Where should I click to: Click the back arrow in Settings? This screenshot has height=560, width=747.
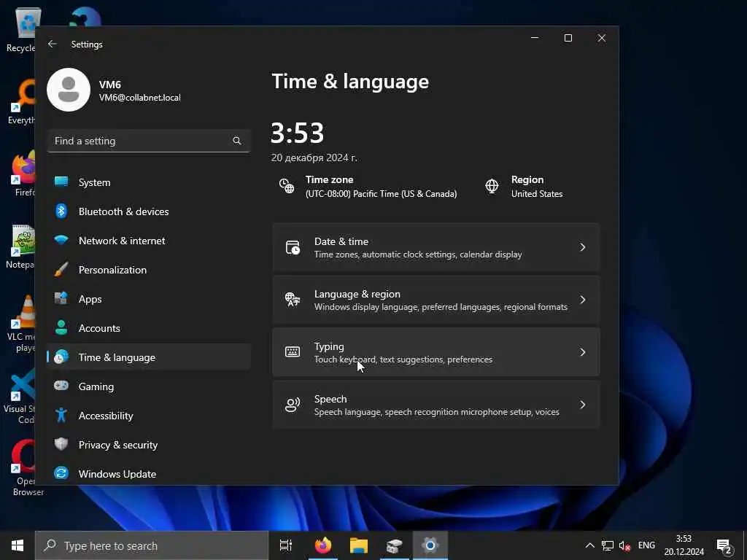53,44
